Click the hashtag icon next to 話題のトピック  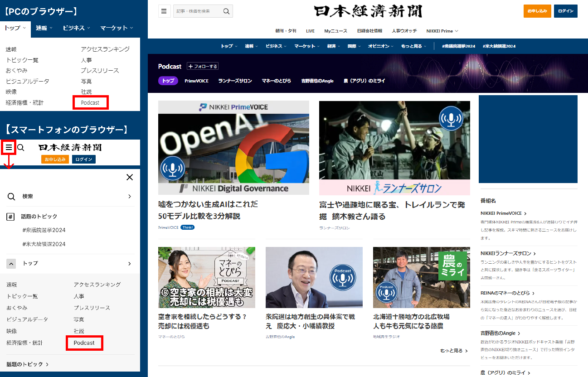click(x=11, y=217)
